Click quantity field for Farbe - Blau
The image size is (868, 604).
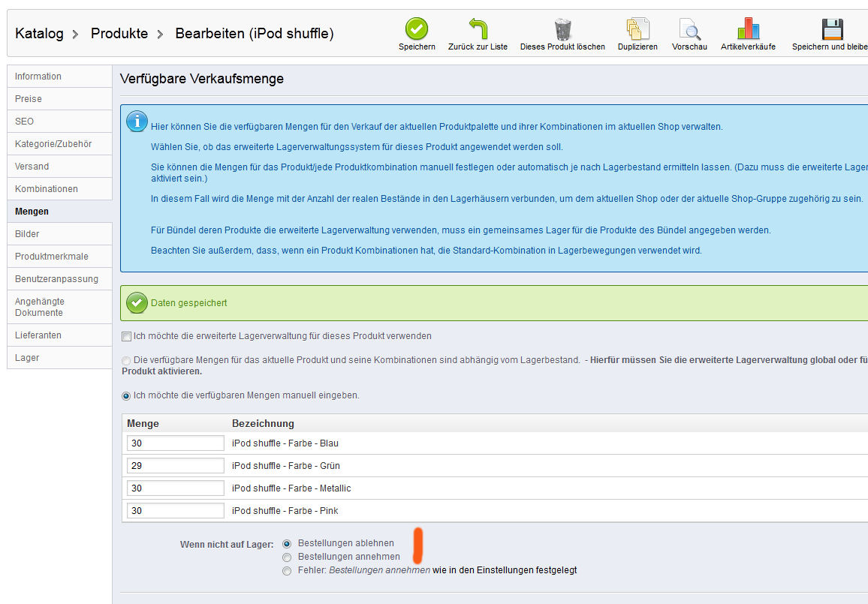point(176,443)
